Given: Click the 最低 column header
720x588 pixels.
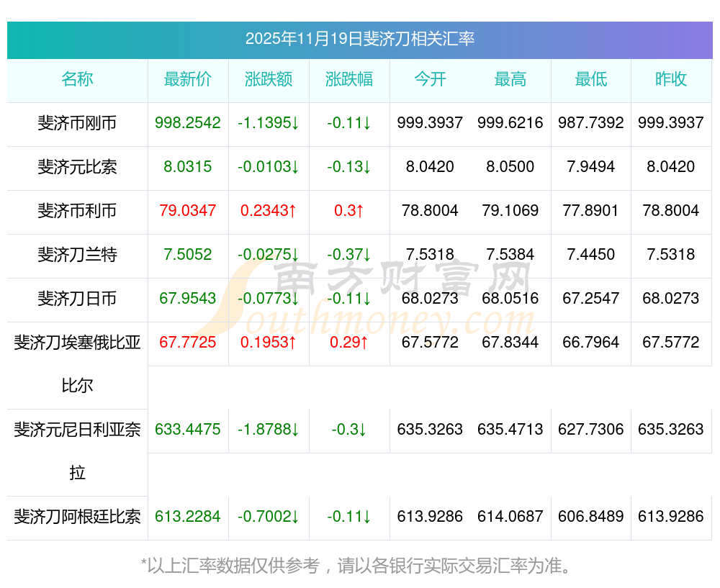Looking at the screenshot, I should [x=591, y=79].
